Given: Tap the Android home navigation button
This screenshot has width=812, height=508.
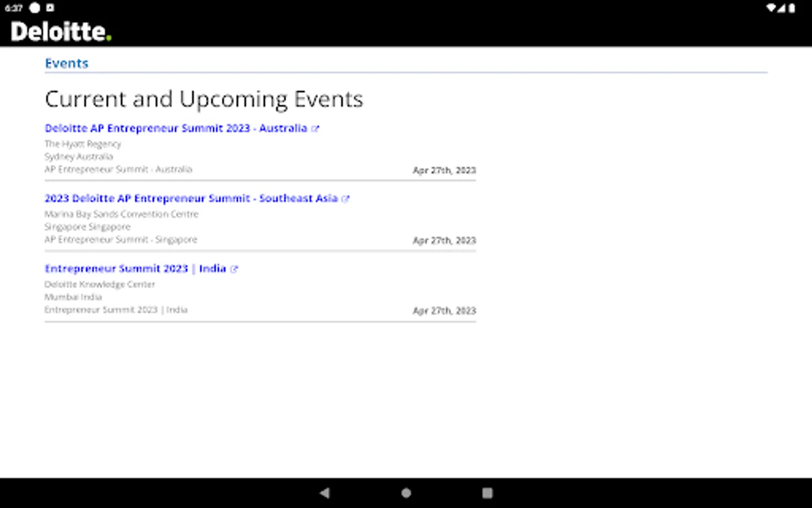Looking at the screenshot, I should (x=406, y=493).
